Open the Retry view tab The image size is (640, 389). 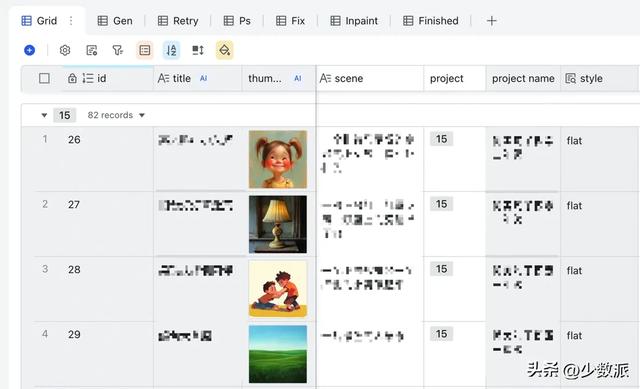click(x=178, y=21)
